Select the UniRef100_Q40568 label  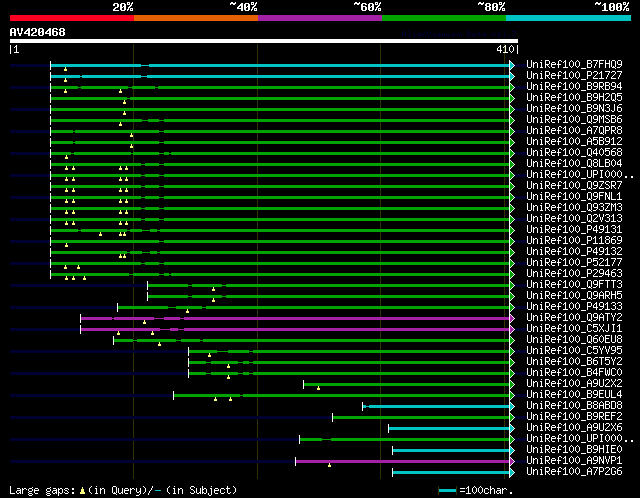click(x=574, y=153)
